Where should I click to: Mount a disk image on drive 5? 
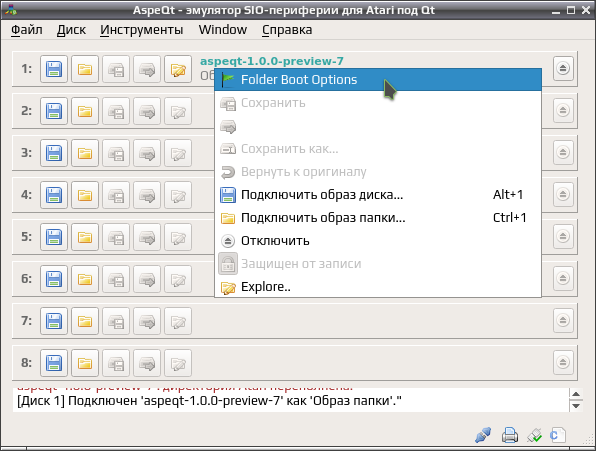pos(54,237)
